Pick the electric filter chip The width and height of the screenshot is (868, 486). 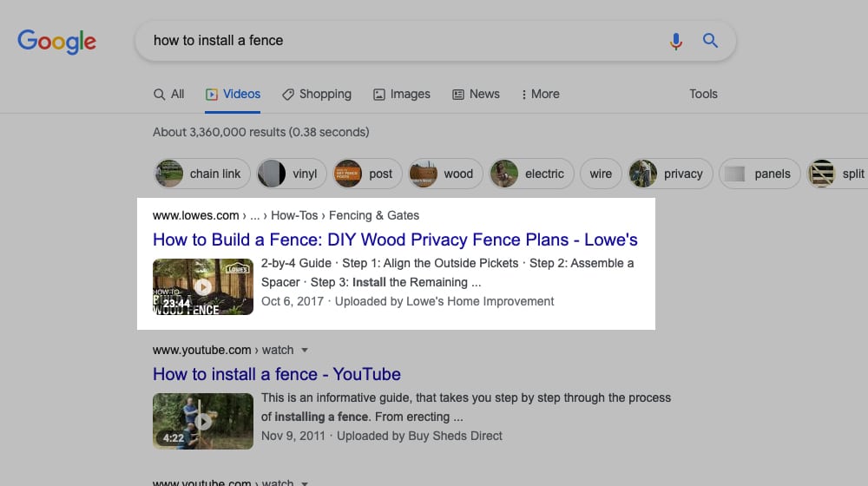(531, 174)
